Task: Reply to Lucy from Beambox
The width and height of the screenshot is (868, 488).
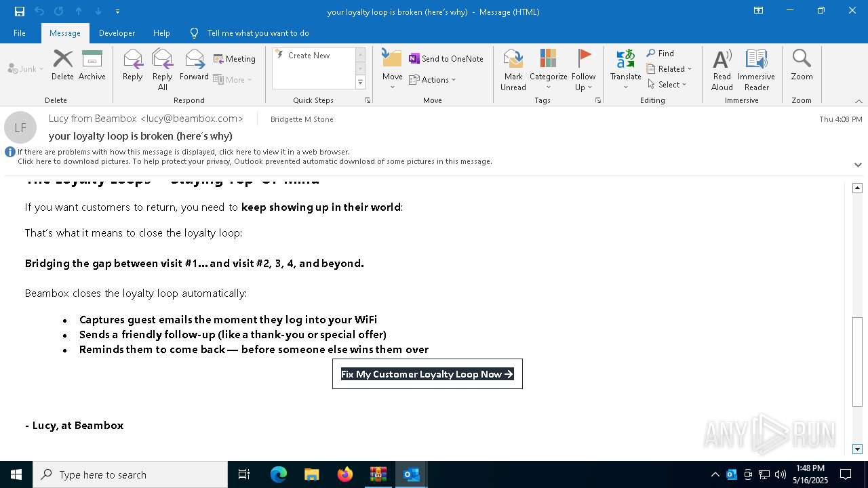Action: pos(133,65)
